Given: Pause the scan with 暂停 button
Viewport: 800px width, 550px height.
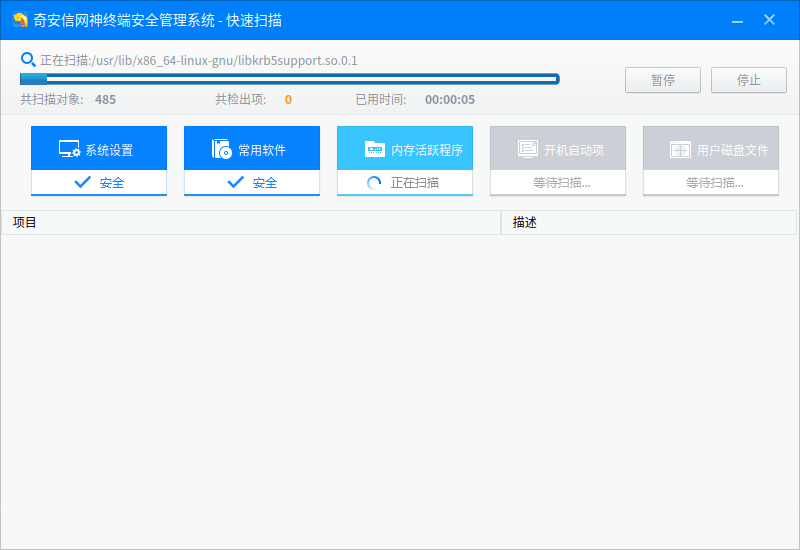Looking at the screenshot, I should (663, 80).
